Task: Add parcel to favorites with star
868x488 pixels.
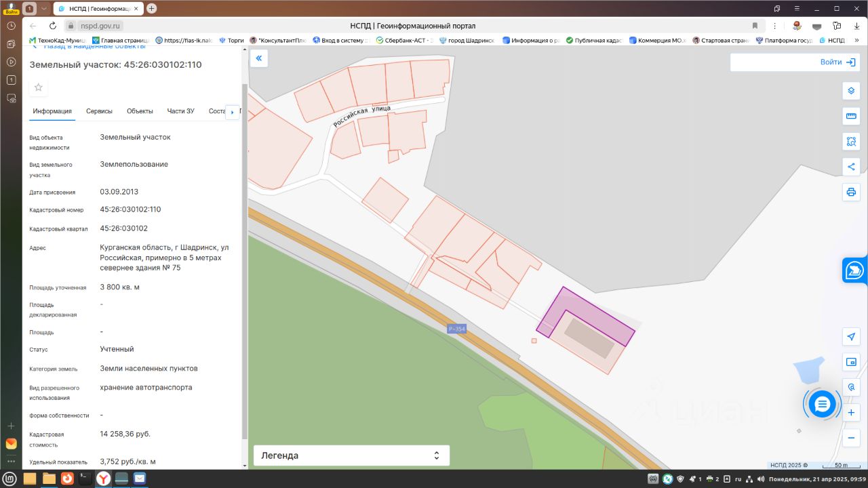Action: tap(39, 87)
